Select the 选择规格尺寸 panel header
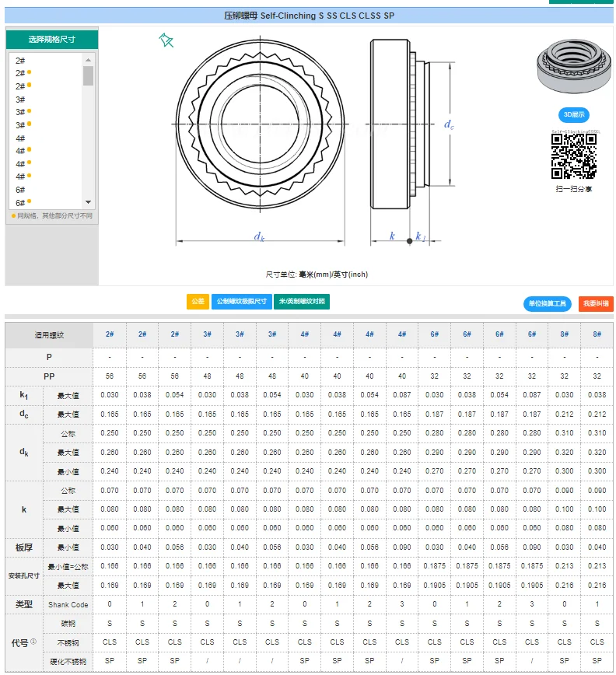The height and width of the screenshot is (675, 616). click(52, 39)
